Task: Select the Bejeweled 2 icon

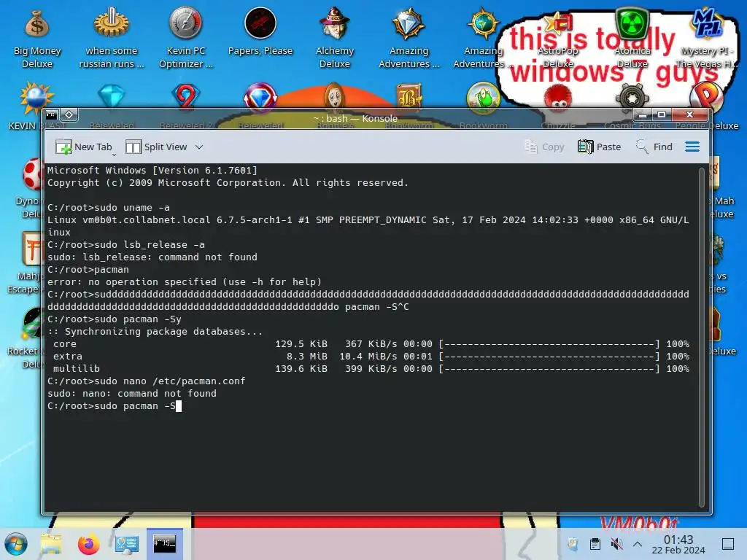Action: (x=186, y=97)
